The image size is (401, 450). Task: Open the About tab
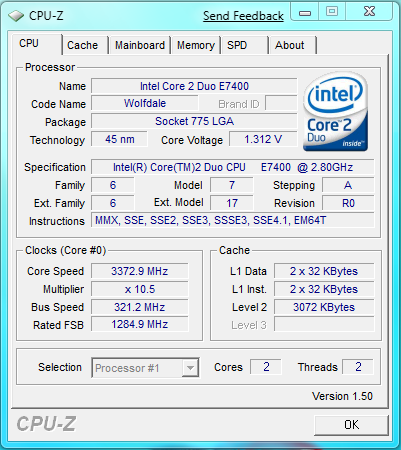click(293, 45)
